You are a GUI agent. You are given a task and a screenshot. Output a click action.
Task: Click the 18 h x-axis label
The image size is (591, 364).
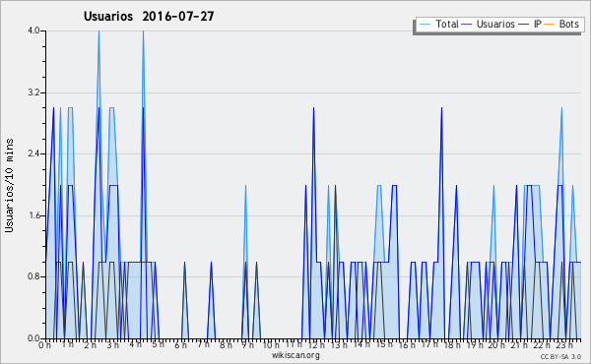(452, 344)
